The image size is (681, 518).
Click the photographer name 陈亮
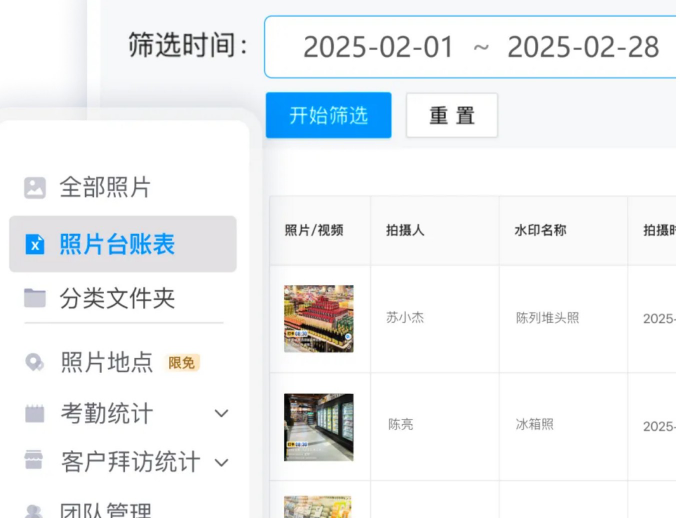[400, 424]
